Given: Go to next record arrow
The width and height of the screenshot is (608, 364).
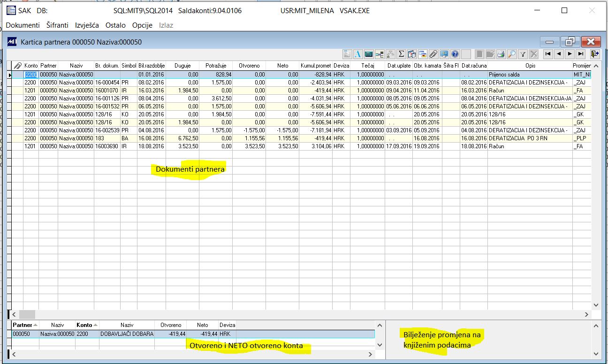Looking at the screenshot, I should coord(570,54).
